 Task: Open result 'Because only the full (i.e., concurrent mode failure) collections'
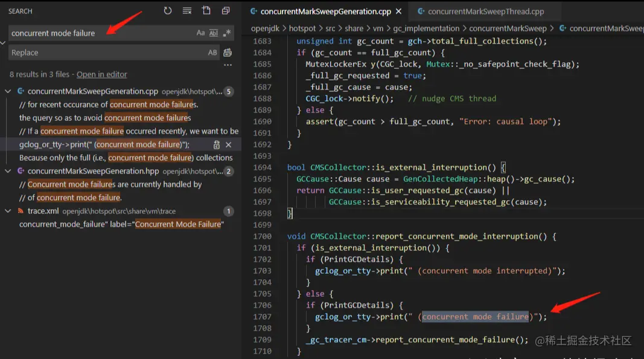coord(126,158)
